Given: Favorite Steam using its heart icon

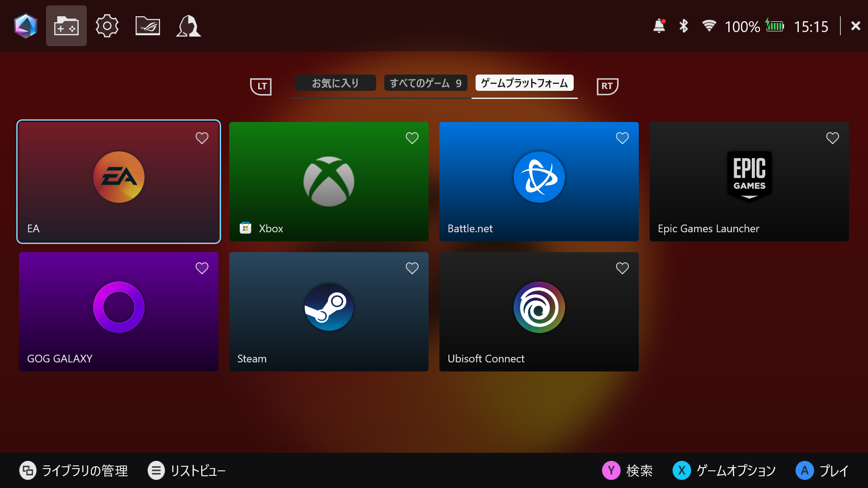Looking at the screenshot, I should 412,268.
